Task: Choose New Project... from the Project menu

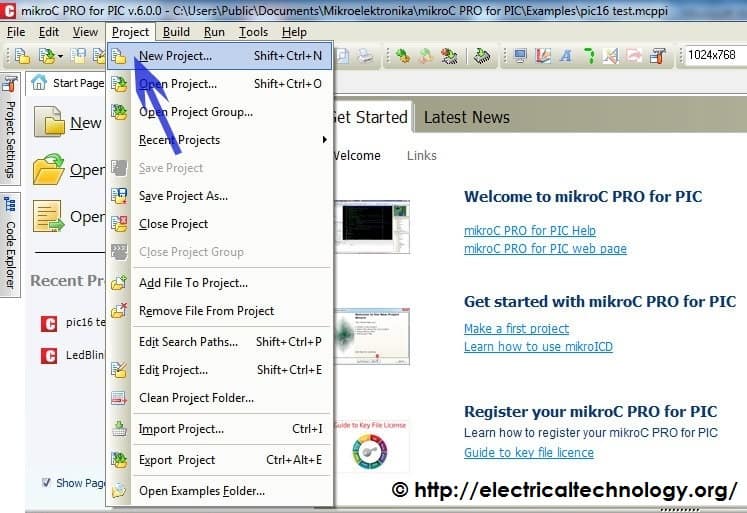Action: click(220, 56)
